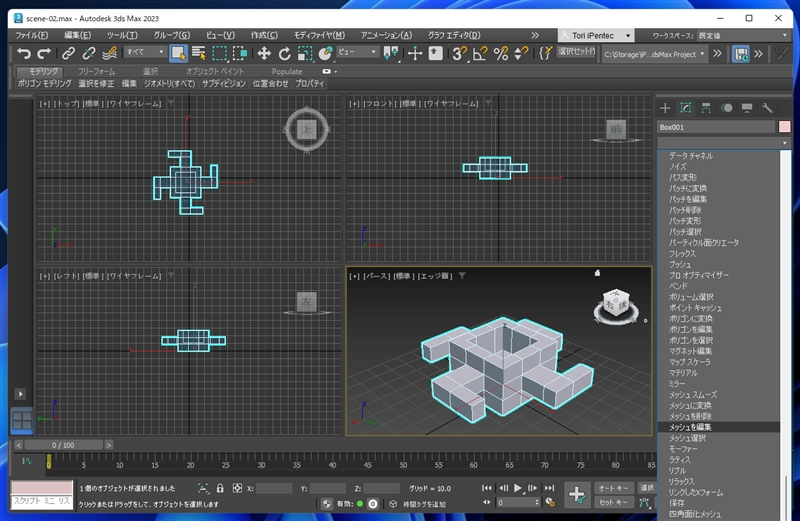Click the Maximize Viewport layout icon
The image size is (800, 521).
[x=21, y=420]
